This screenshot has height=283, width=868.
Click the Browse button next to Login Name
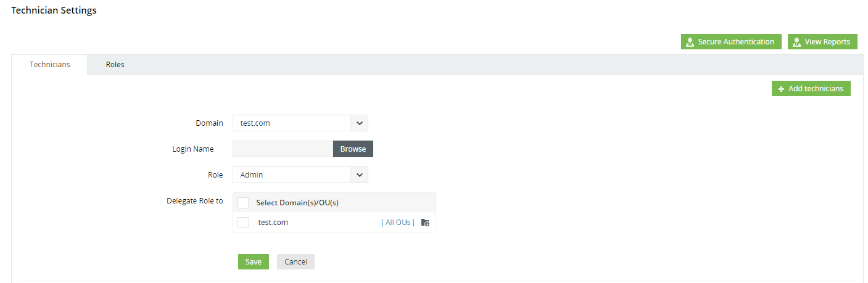point(353,149)
